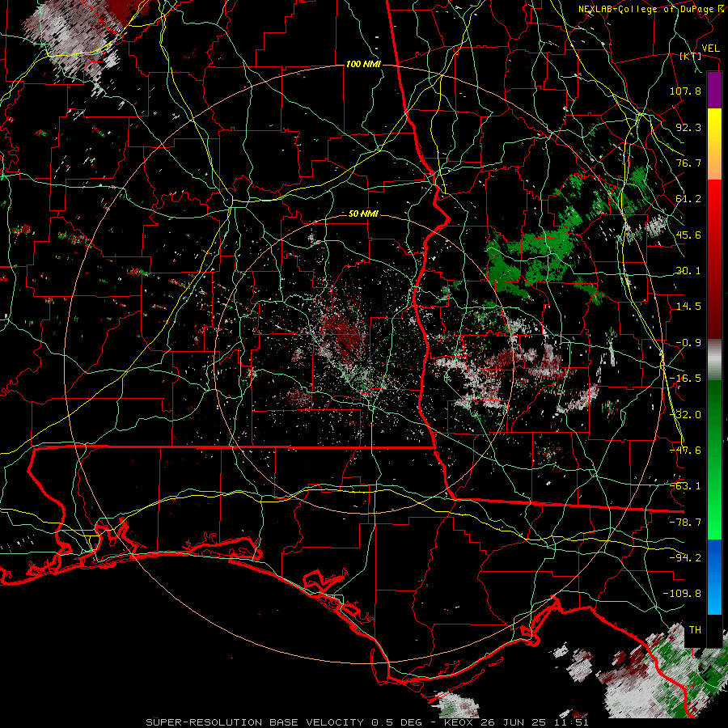Select the 14.5 scale value
This screenshot has height=728, width=728.
coord(688,307)
